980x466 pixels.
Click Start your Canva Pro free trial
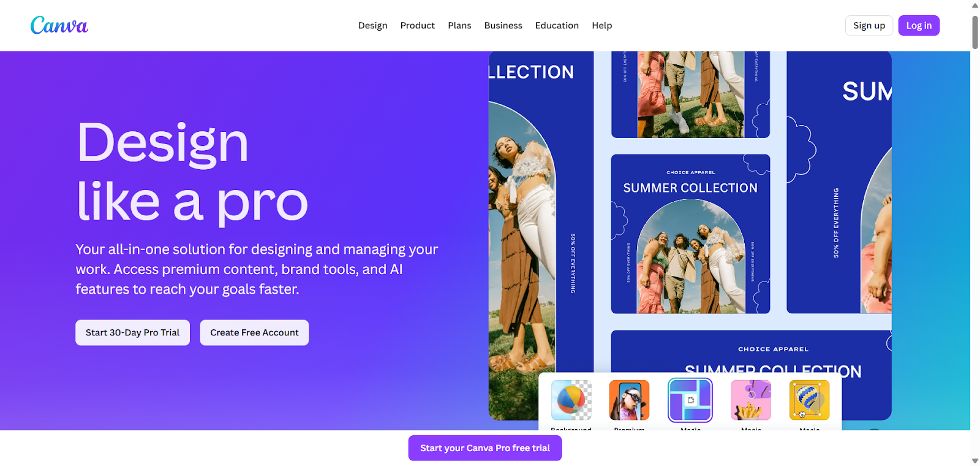tap(485, 448)
